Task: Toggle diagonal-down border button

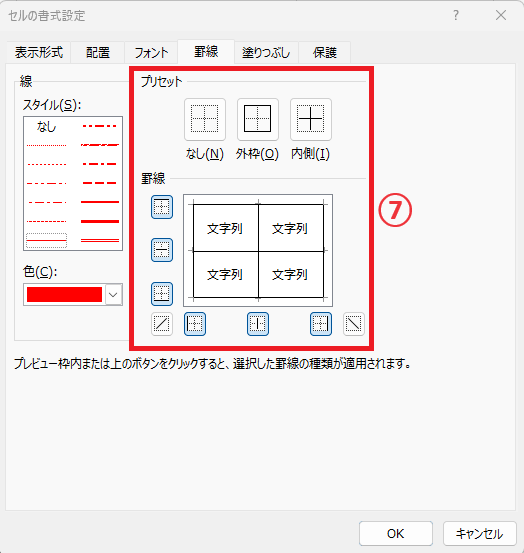Action: click(x=354, y=324)
